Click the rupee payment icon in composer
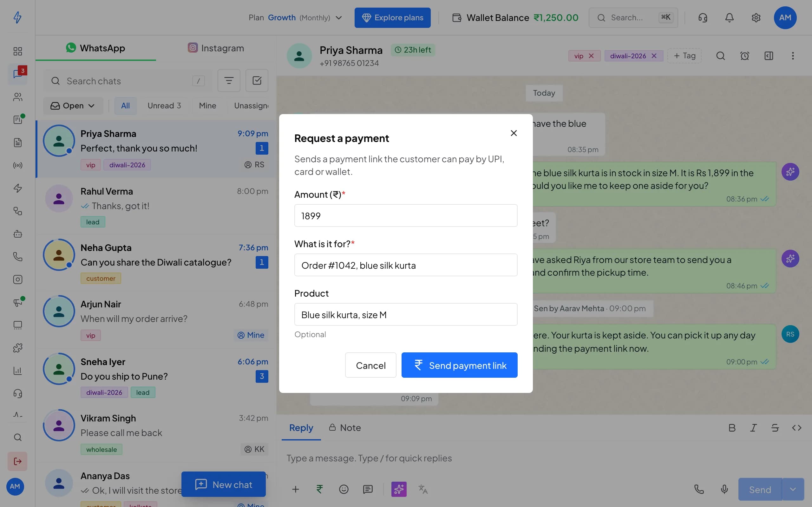 (319, 489)
